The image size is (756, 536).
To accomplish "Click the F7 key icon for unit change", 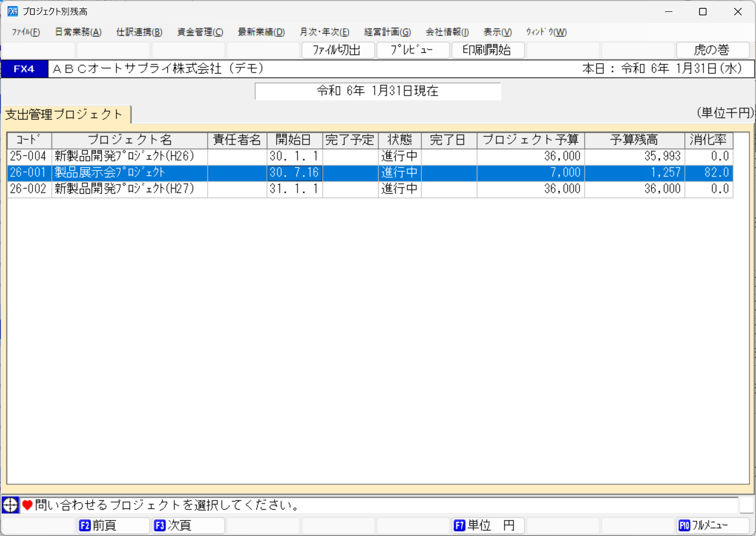I will 459,525.
